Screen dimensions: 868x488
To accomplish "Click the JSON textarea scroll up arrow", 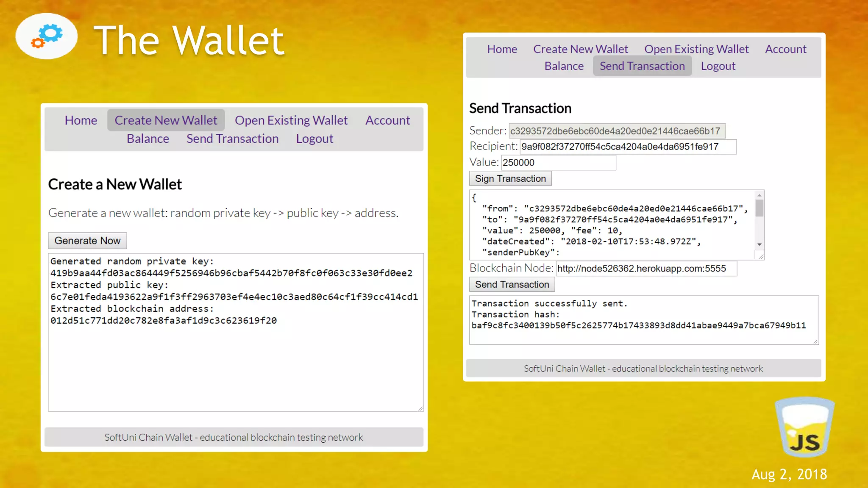I will pos(759,195).
